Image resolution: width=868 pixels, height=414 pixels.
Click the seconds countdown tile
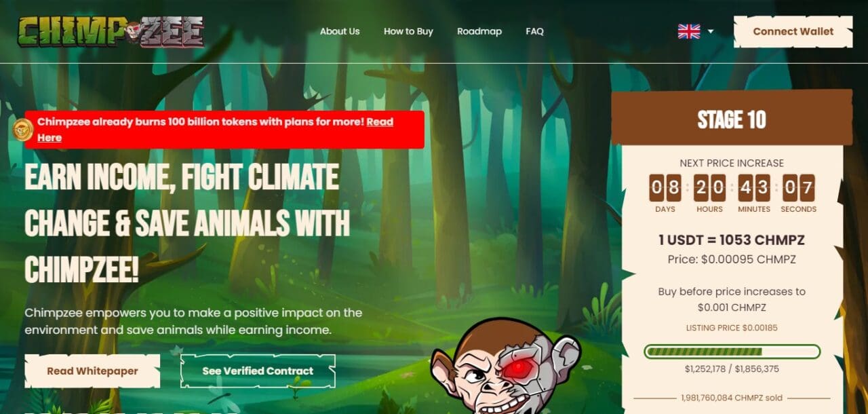click(798, 188)
